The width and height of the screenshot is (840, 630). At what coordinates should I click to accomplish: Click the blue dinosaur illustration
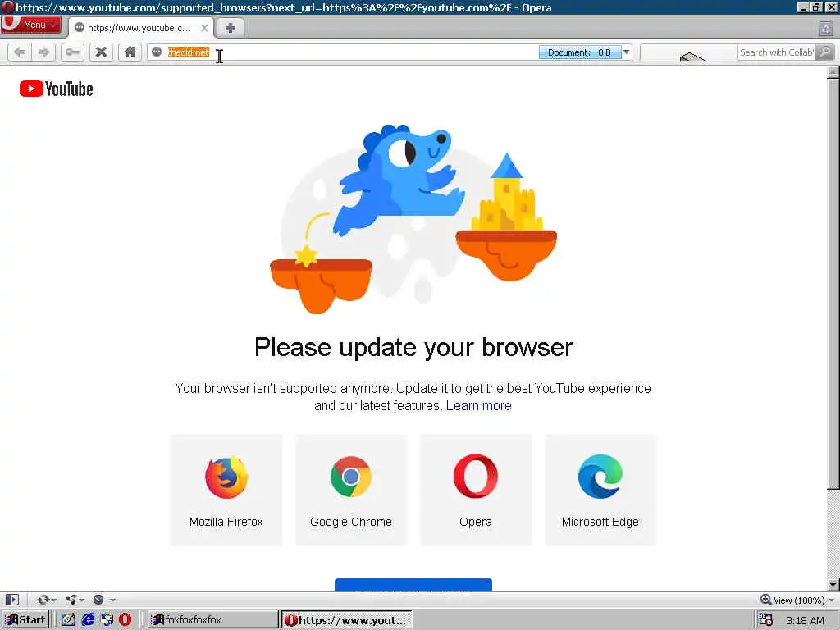coord(398,180)
